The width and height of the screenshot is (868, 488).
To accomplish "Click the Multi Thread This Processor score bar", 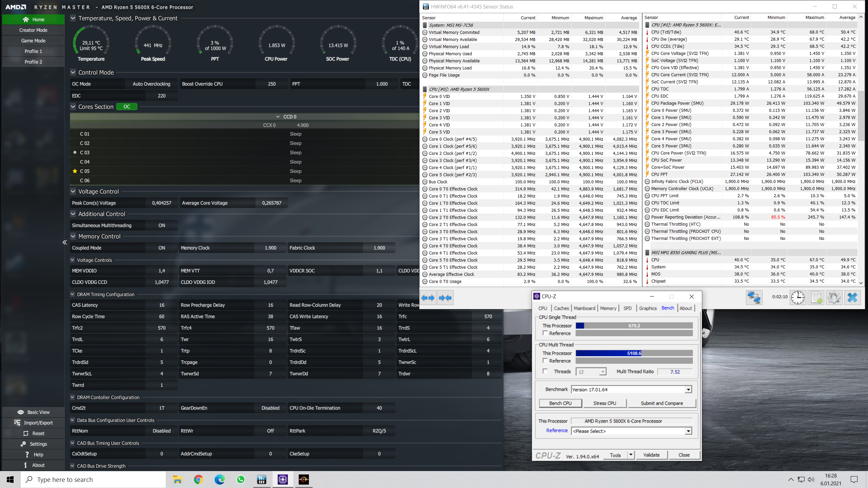I will click(634, 353).
